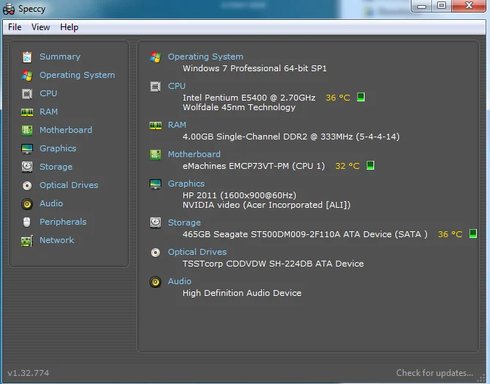This screenshot has height=384, width=490.
Task: Select CPU in the sidebar list
Action: (48, 93)
